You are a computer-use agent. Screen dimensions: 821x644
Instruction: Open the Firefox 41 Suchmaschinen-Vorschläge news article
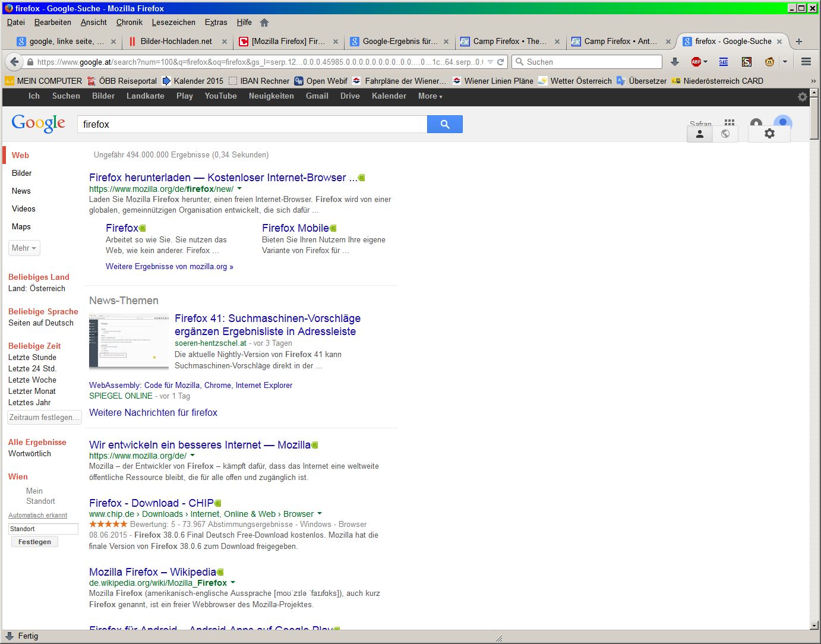[x=267, y=325]
